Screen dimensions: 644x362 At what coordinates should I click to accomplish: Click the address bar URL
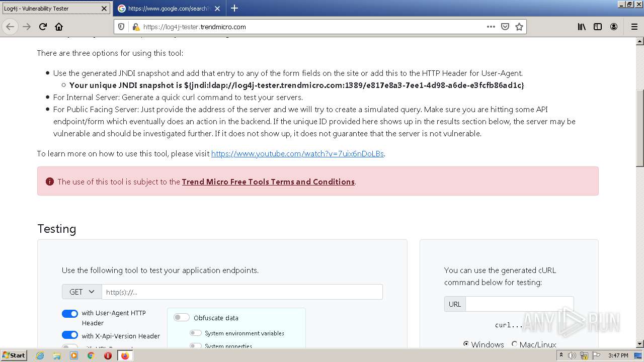pos(194,27)
